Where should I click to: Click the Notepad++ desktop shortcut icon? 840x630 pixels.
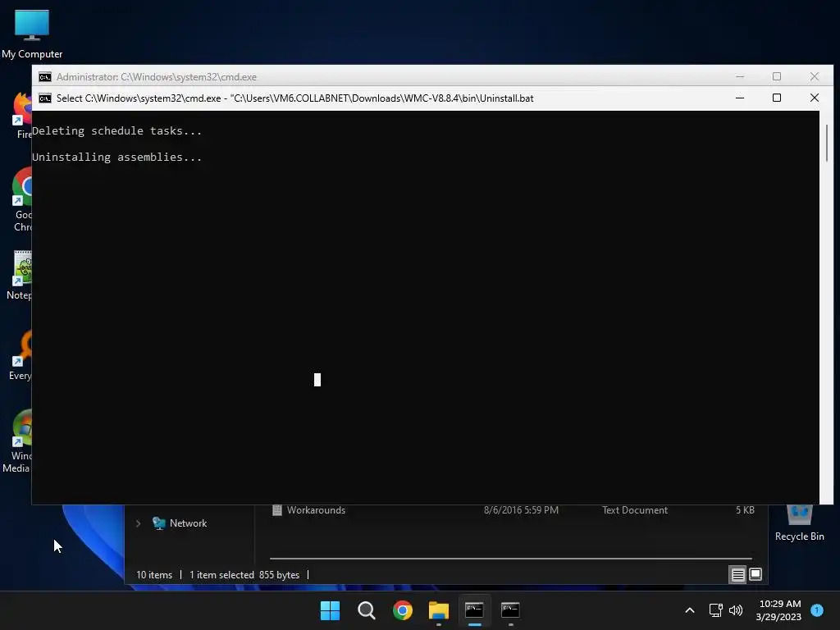[21, 275]
